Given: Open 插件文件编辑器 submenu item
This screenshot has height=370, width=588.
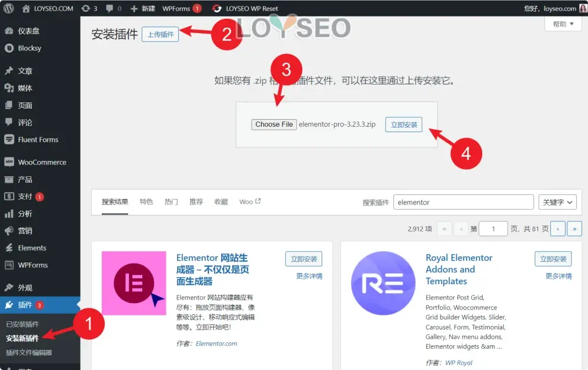Looking at the screenshot, I should tap(29, 353).
